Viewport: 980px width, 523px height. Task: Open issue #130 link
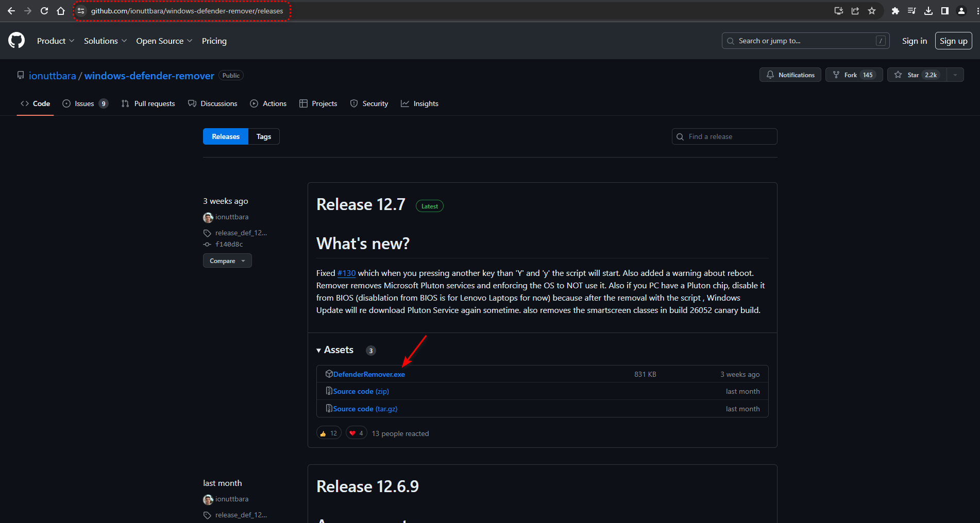[x=346, y=273]
